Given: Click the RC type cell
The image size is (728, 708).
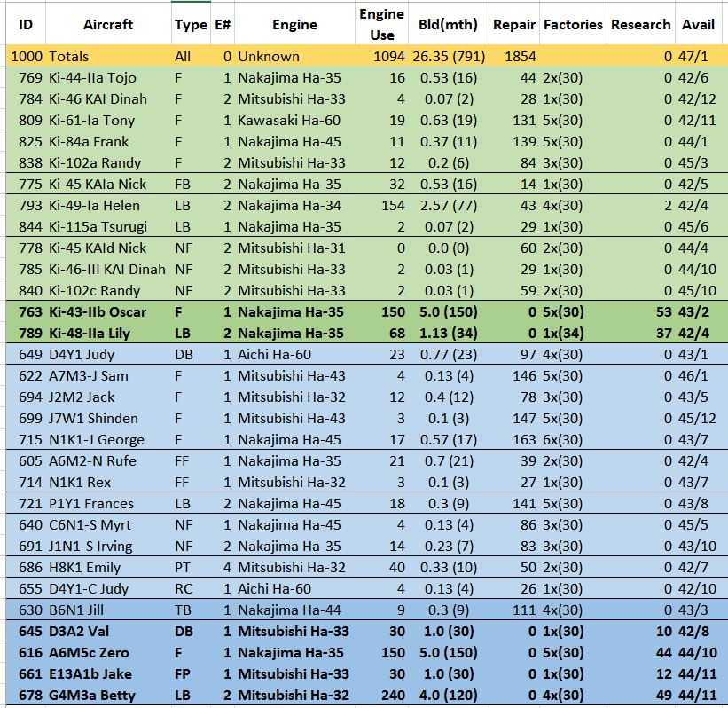Looking at the screenshot, I should [191, 589].
